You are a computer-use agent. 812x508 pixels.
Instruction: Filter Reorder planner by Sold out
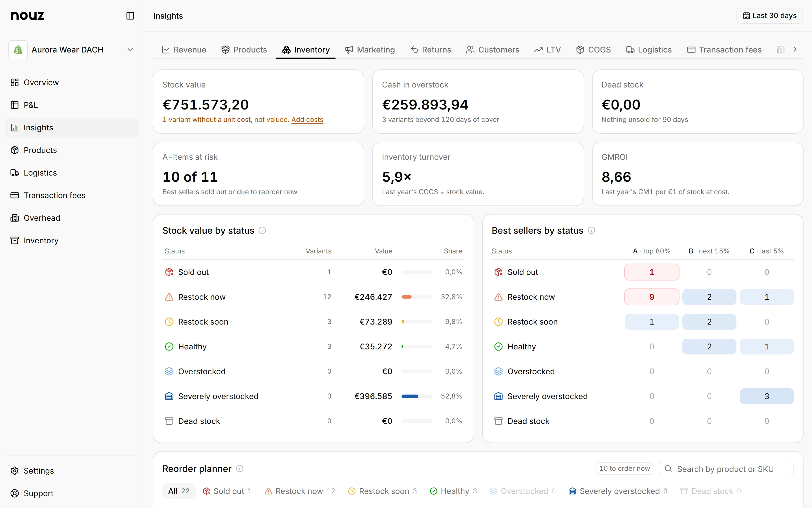pos(227,491)
